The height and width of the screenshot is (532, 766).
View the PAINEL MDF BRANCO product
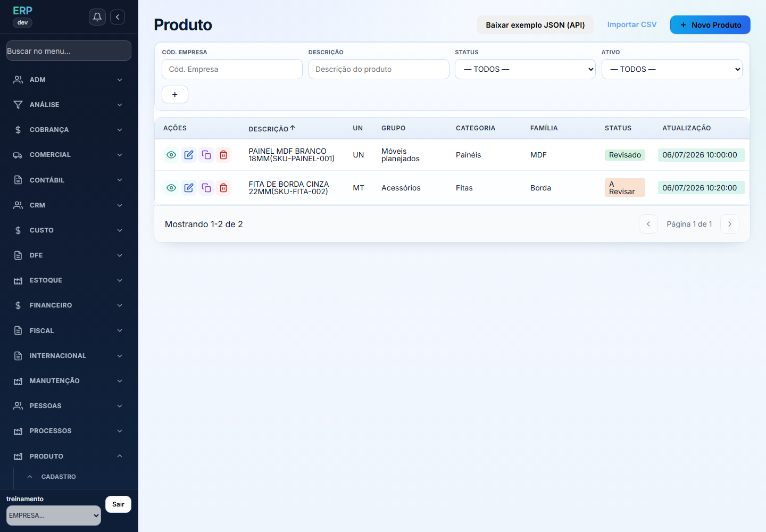(x=171, y=155)
